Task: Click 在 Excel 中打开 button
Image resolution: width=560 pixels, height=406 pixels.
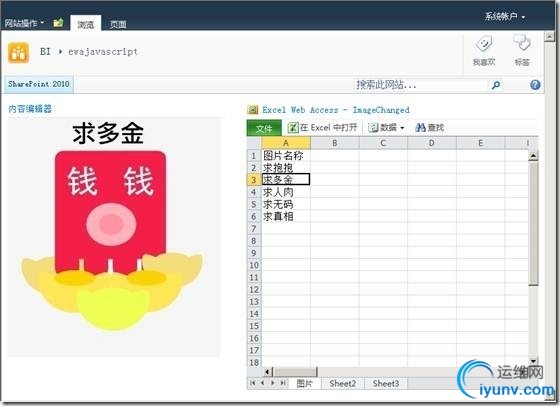Action: [322, 127]
